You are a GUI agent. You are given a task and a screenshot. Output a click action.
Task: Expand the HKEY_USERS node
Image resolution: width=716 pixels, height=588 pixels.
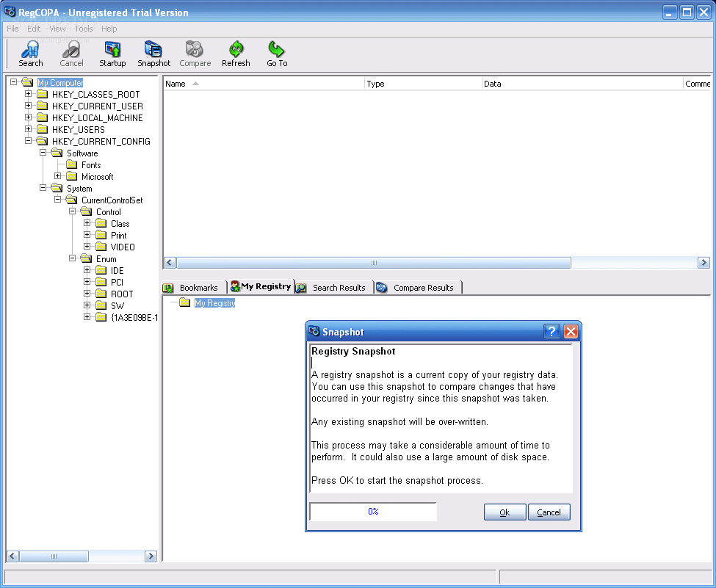tap(29, 129)
